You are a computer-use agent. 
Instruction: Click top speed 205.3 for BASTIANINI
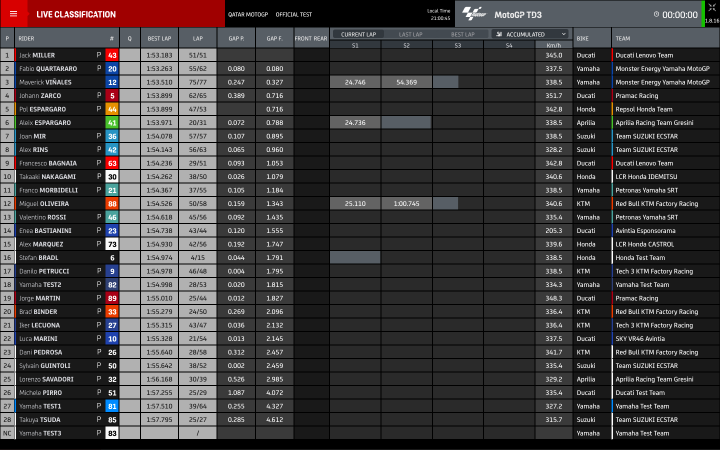tap(554, 231)
